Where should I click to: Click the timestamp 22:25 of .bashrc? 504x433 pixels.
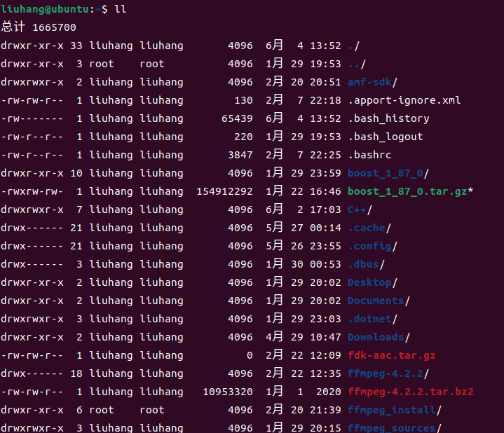(x=325, y=155)
